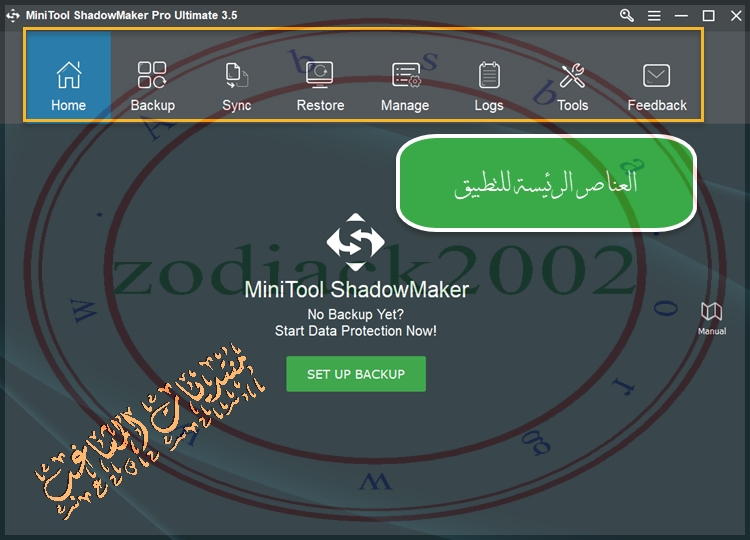Click the 'No Backup Yet?' text
This screenshot has width=750, height=540.
point(355,314)
